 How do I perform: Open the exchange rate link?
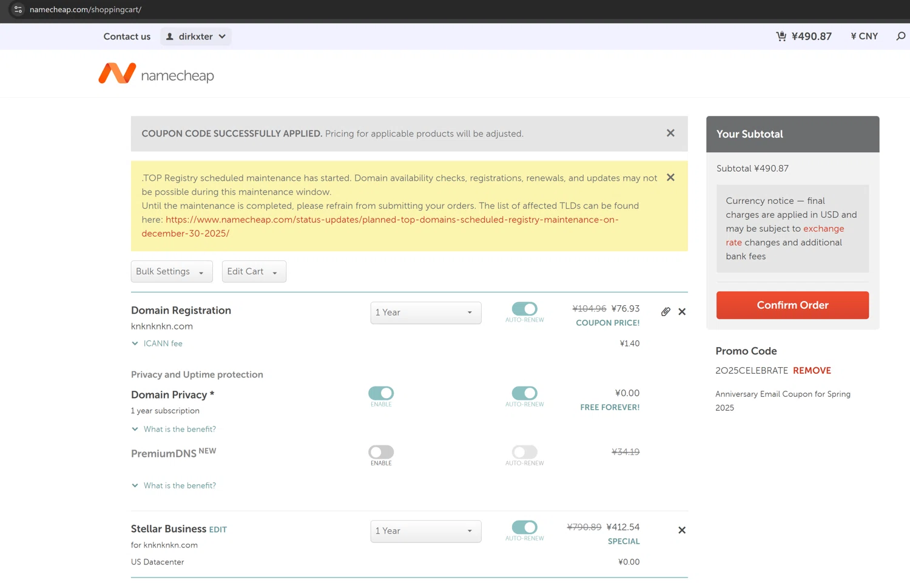tap(823, 229)
